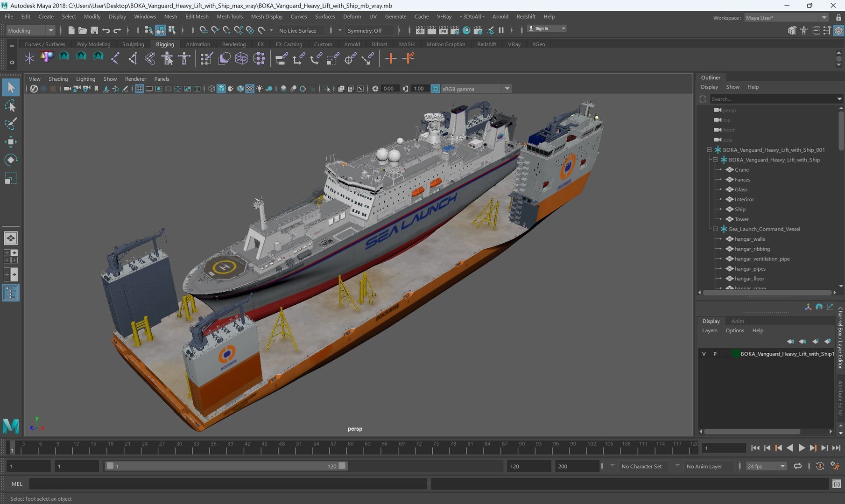Activate the Paint Selection tool
This screenshot has width=845, height=504.
(11, 124)
